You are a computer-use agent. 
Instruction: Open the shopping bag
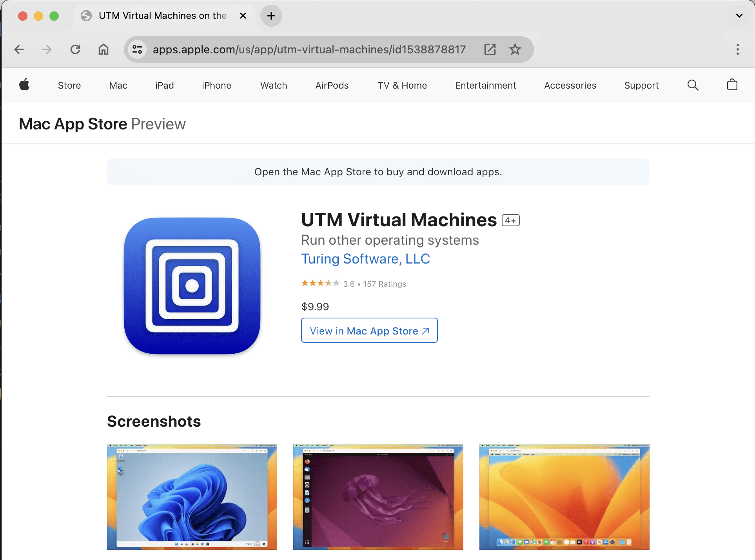(731, 85)
